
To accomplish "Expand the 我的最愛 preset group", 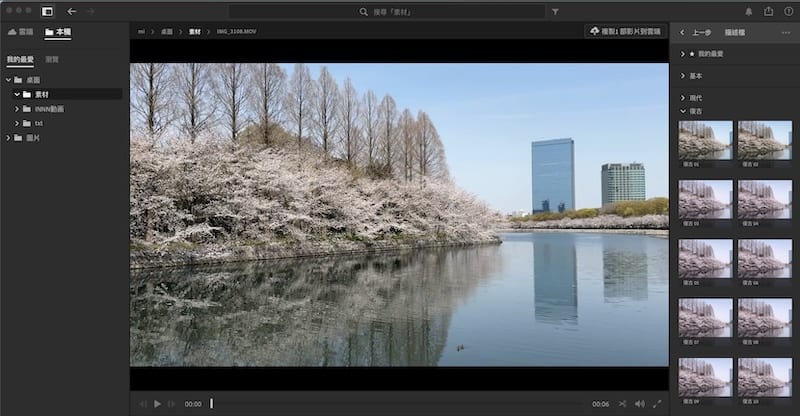I will (683, 54).
